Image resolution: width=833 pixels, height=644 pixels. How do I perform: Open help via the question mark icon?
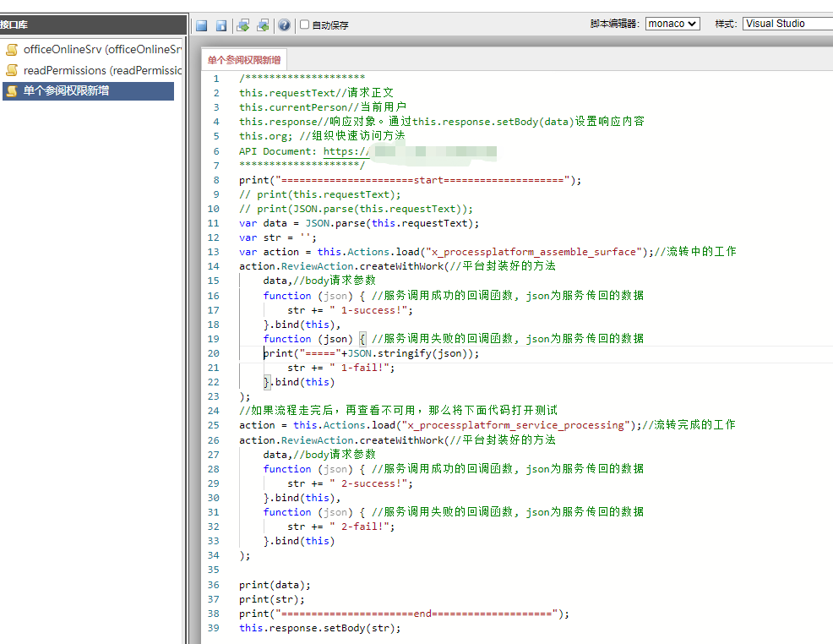point(284,25)
